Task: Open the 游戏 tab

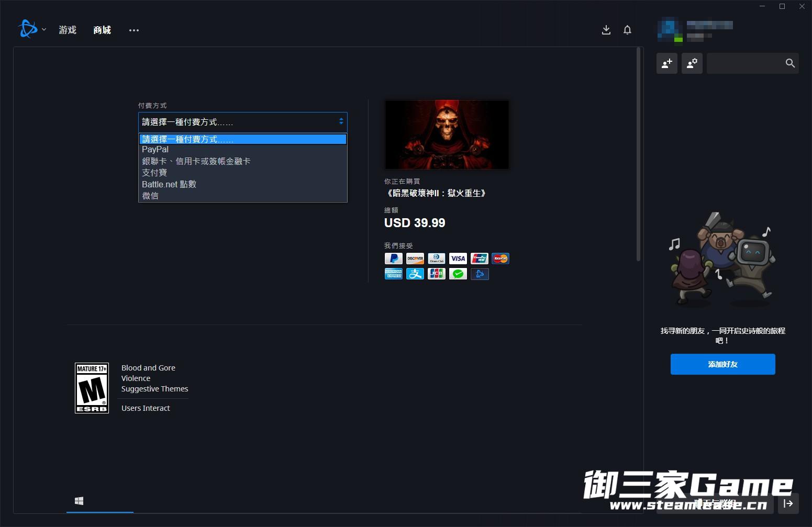Action: click(x=68, y=30)
